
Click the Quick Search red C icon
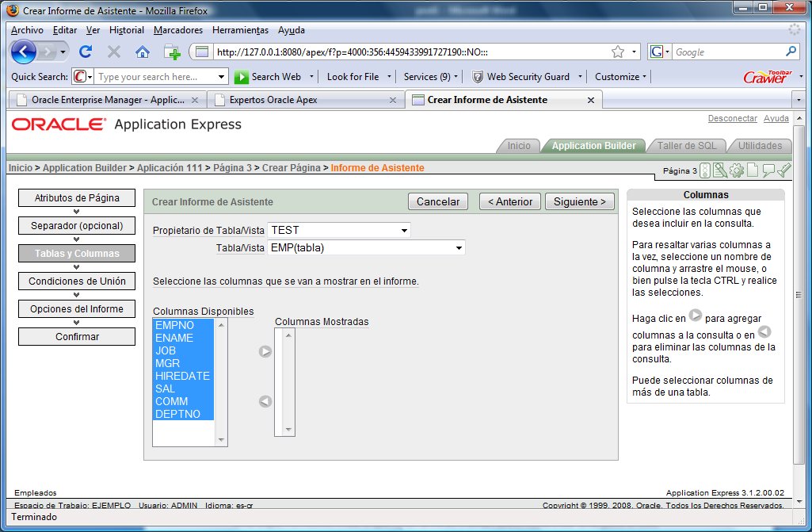coord(80,77)
